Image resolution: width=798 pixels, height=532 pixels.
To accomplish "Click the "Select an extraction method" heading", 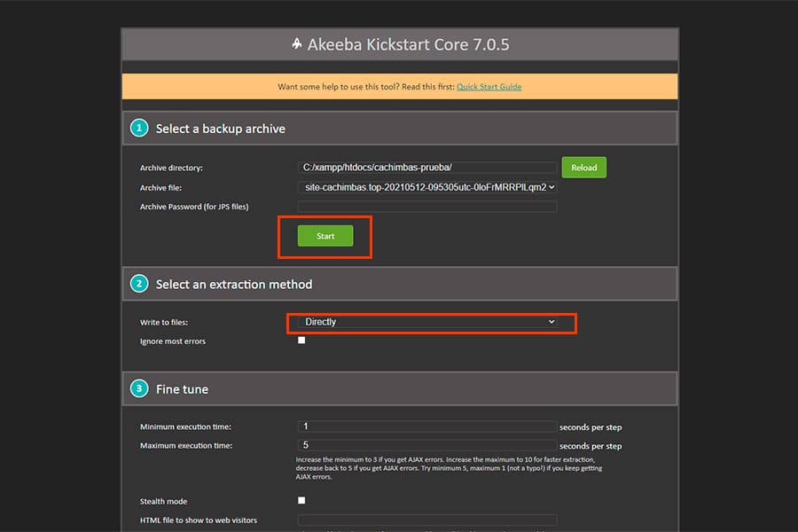I will tap(234, 284).
